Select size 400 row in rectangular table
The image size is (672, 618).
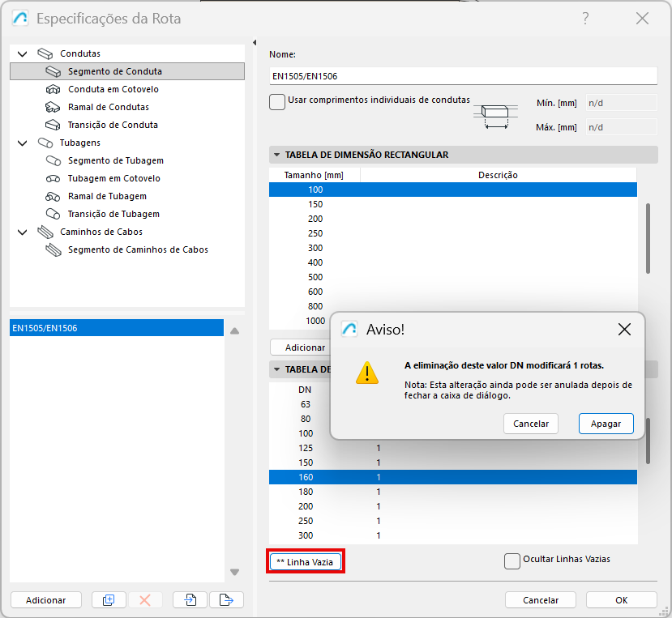coord(453,262)
